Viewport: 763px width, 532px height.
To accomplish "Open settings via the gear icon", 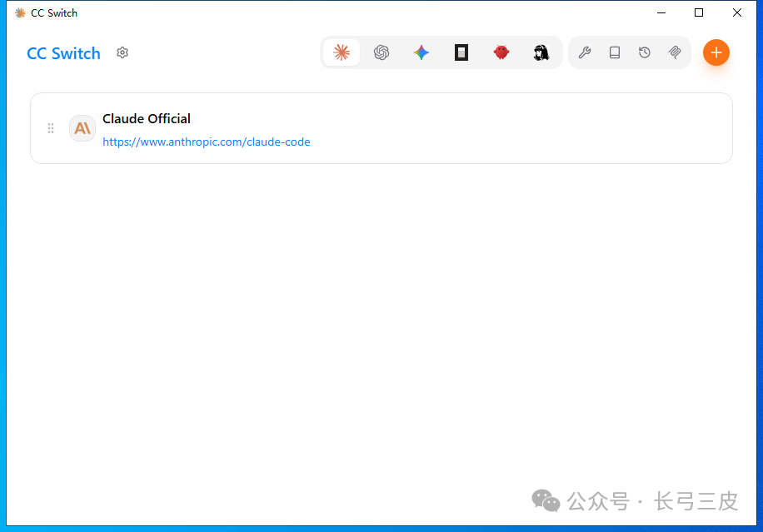I will pos(122,52).
